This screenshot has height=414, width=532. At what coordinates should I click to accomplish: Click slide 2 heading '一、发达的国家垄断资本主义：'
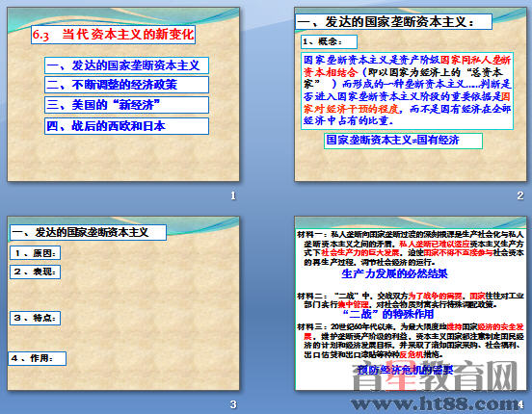tap(393, 22)
